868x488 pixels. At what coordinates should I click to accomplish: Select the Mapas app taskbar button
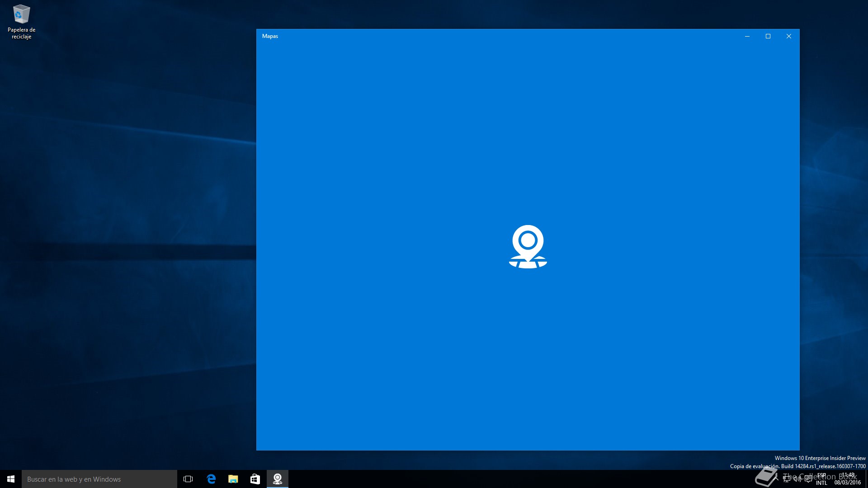(x=278, y=479)
